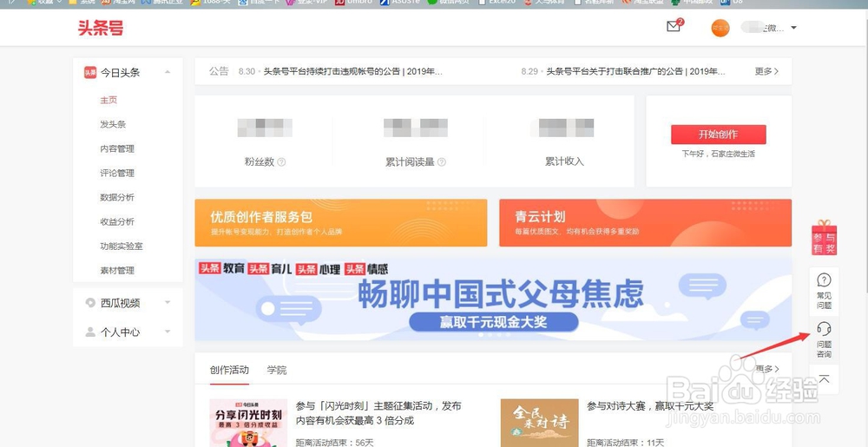This screenshot has width=868, height=447.
Task: Expand the 个人中心 section arrow
Action: (x=168, y=332)
